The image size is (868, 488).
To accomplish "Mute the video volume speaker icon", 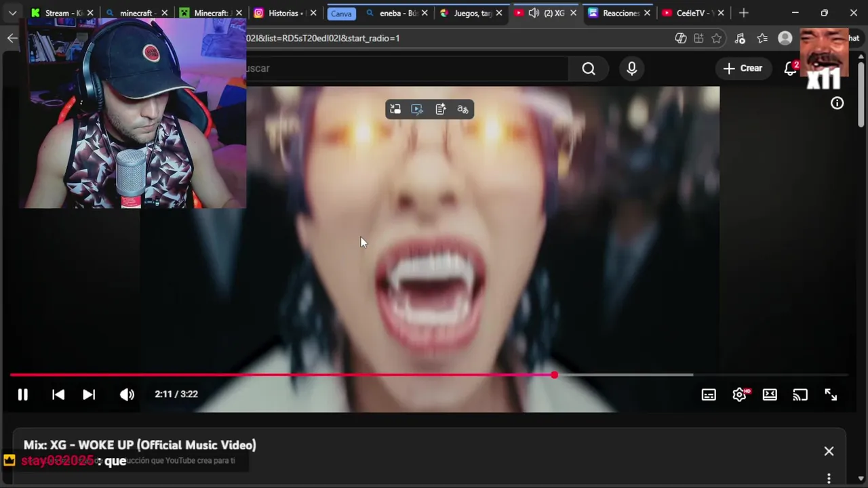I will point(127,394).
